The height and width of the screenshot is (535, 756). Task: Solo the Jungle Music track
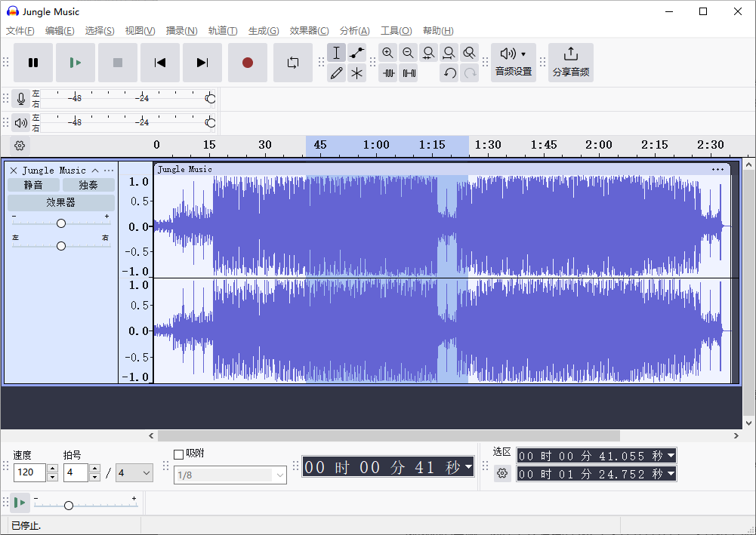[87, 184]
